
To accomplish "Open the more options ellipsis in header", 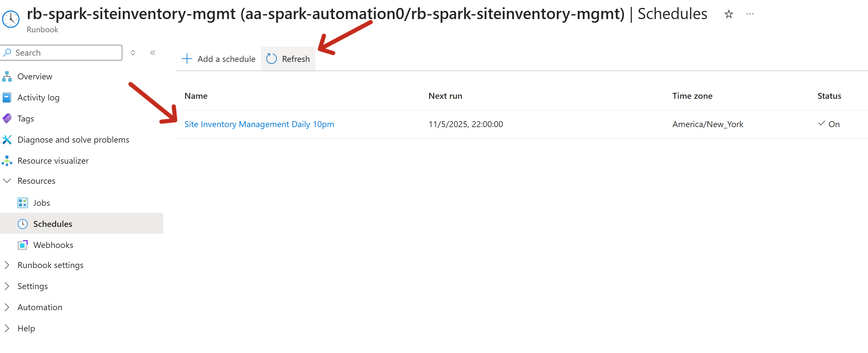I will (x=749, y=14).
